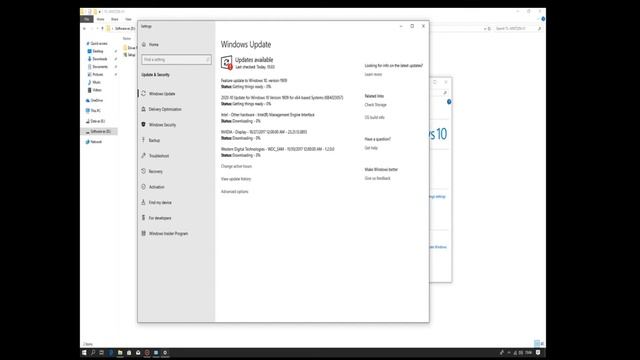Image resolution: width=640 pixels, height=360 pixels.
Task: Go to the Backup settings page
Action: [x=154, y=140]
